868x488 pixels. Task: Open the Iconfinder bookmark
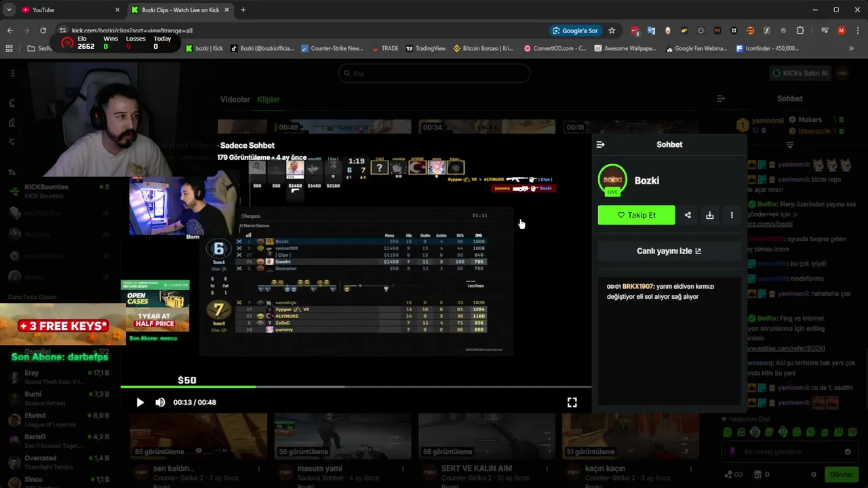767,48
